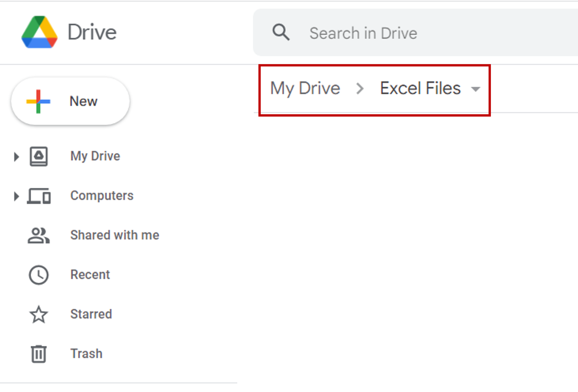Click the search magnifier icon
Image resolution: width=578 pixels, height=392 pixels.
coord(281,32)
